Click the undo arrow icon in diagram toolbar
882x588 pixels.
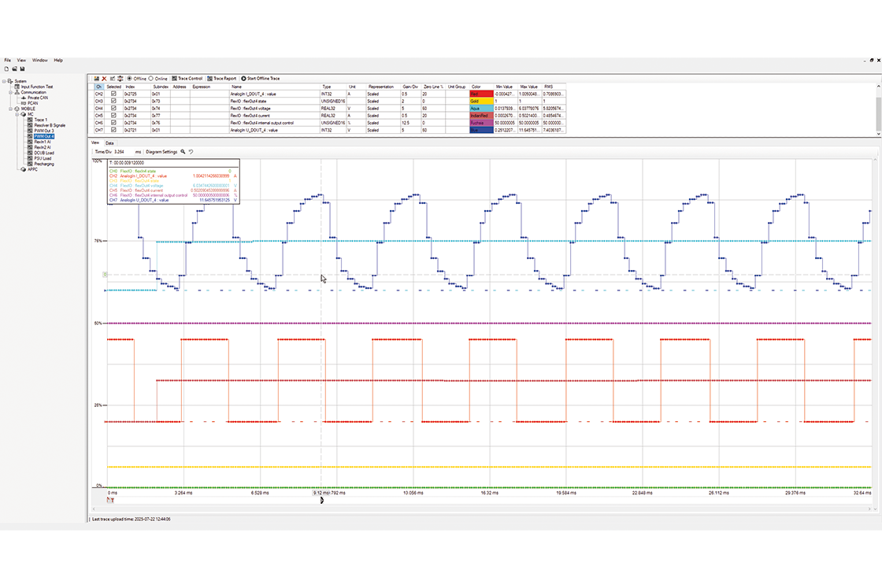191,152
